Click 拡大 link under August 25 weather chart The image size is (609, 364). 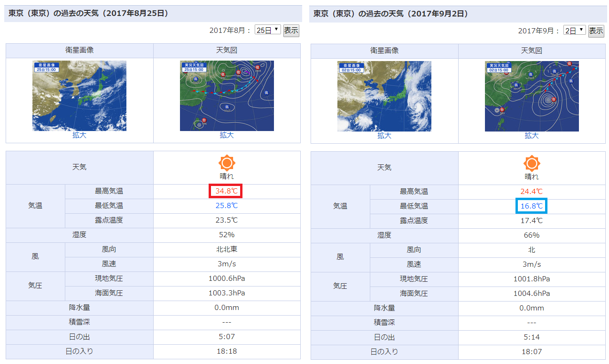tap(226, 135)
